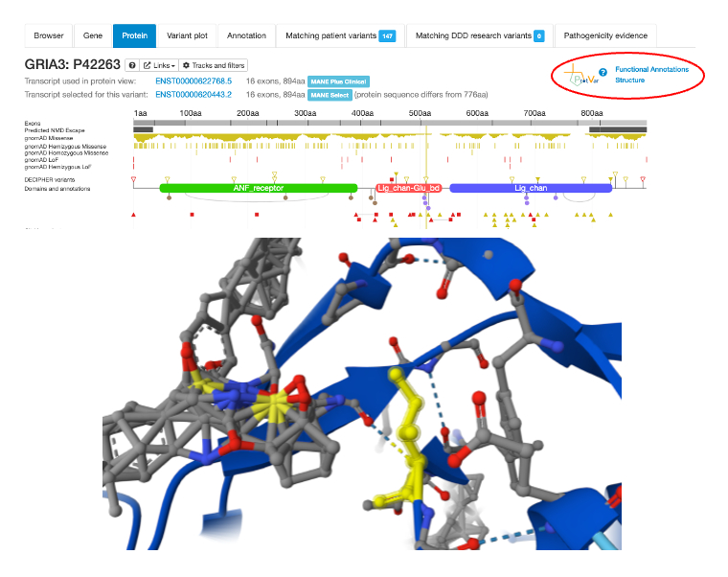Click the MANE Plus Clinical badge
This screenshot has width=728, height=577.
[338, 81]
